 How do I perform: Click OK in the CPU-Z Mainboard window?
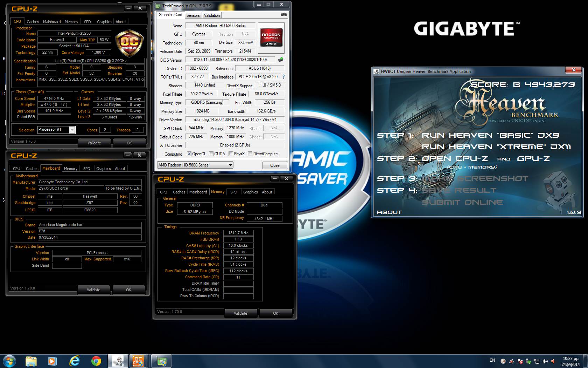[128, 290]
